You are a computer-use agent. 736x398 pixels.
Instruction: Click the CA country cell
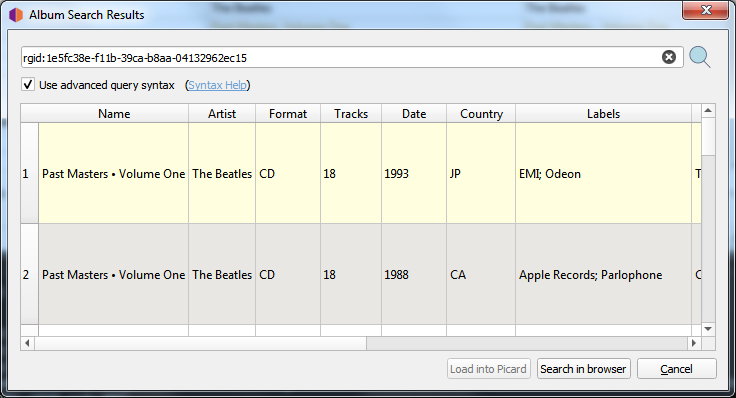tap(481, 275)
